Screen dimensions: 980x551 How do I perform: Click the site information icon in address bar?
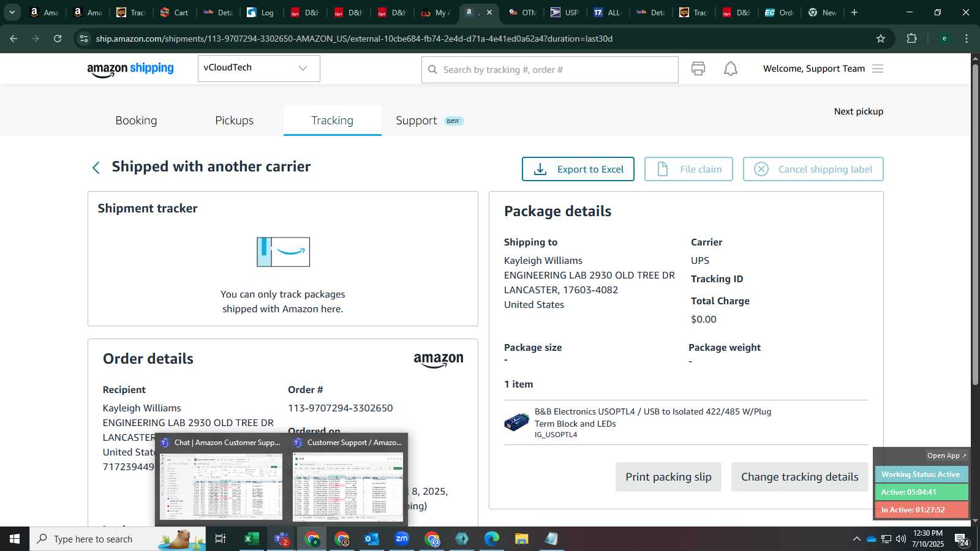(x=84, y=39)
